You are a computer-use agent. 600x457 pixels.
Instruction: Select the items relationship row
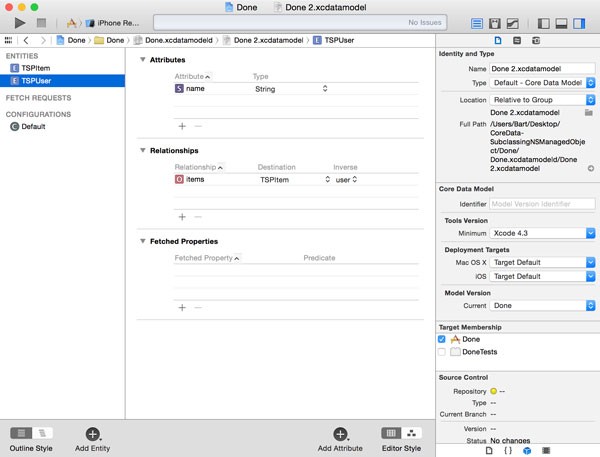(x=296, y=180)
